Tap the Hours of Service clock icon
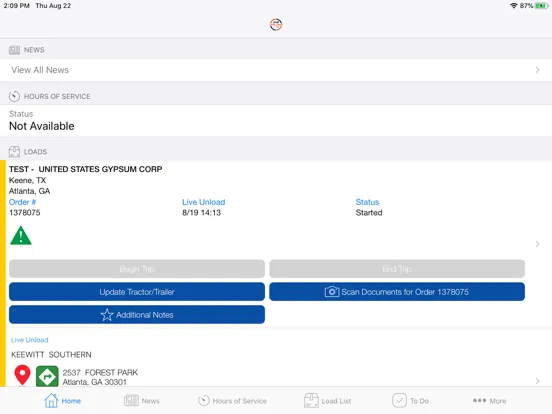The width and height of the screenshot is (552, 414). click(14, 96)
